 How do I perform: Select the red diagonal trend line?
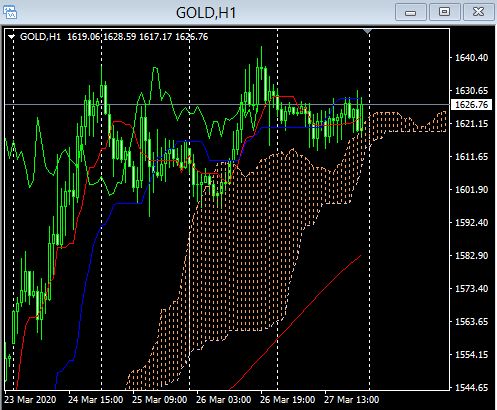point(295,322)
